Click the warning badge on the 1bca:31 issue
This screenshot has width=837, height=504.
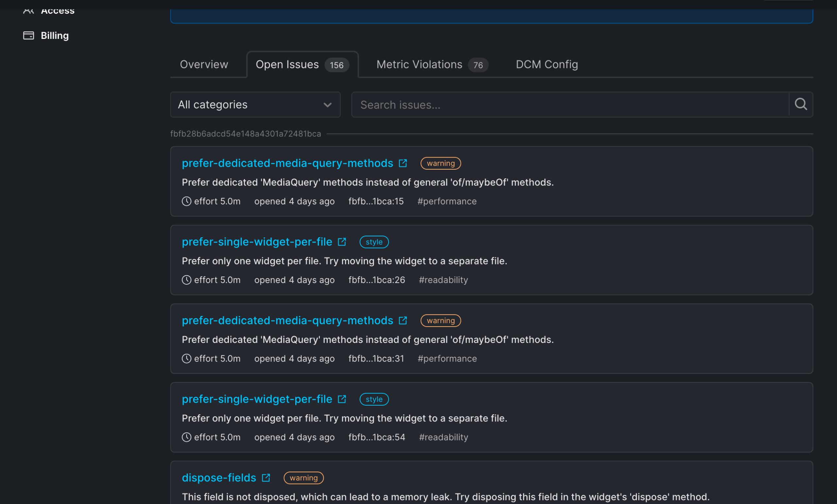(x=441, y=321)
